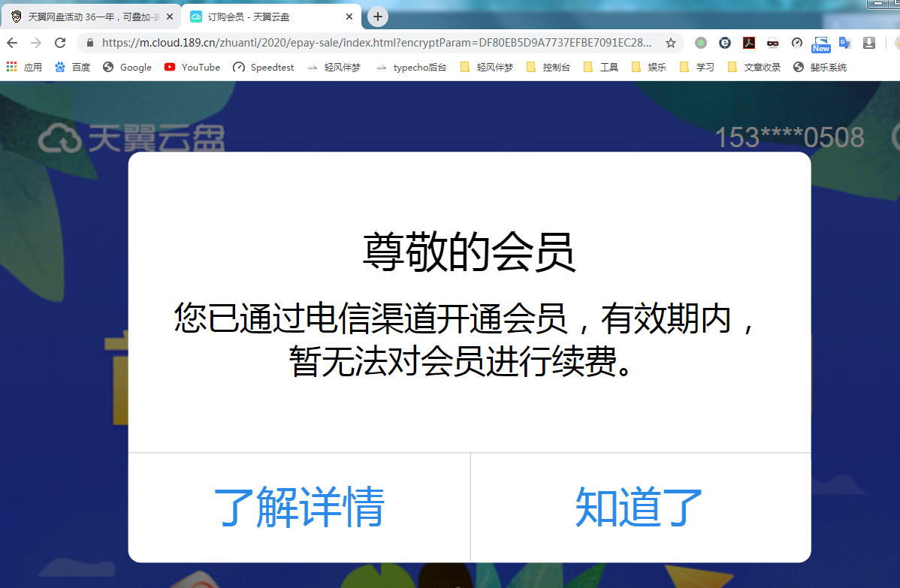Open the dark blue 'e' extension icon
The height and width of the screenshot is (588, 900).
tap(725, 43)
